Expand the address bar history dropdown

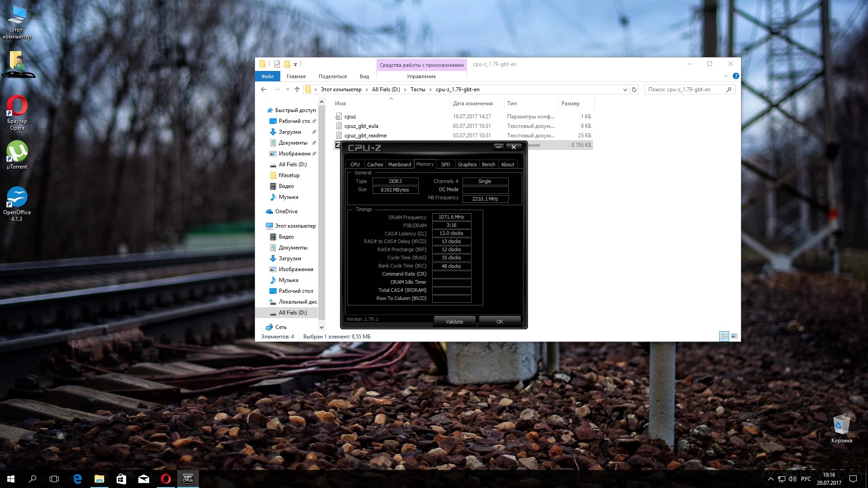tap(625, 89)
